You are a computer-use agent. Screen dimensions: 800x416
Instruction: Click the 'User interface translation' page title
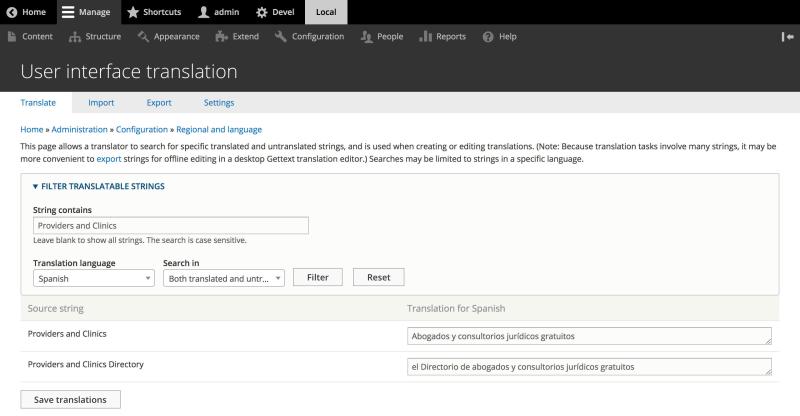[x=129, y=71]
